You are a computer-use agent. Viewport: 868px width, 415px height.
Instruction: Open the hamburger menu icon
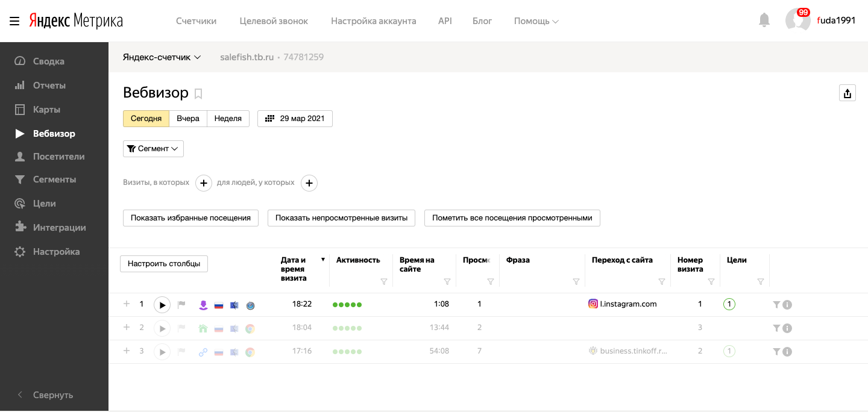[14, 21]
